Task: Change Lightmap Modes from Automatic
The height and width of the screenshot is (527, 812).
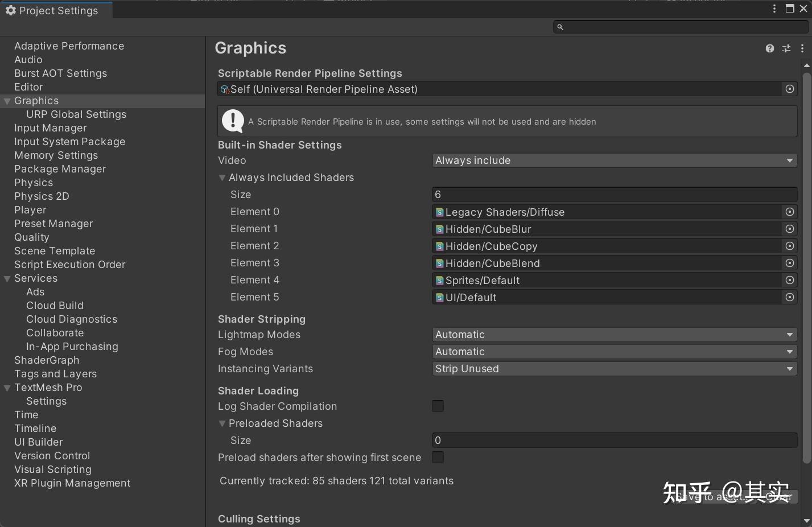Action: coord(613,334)
